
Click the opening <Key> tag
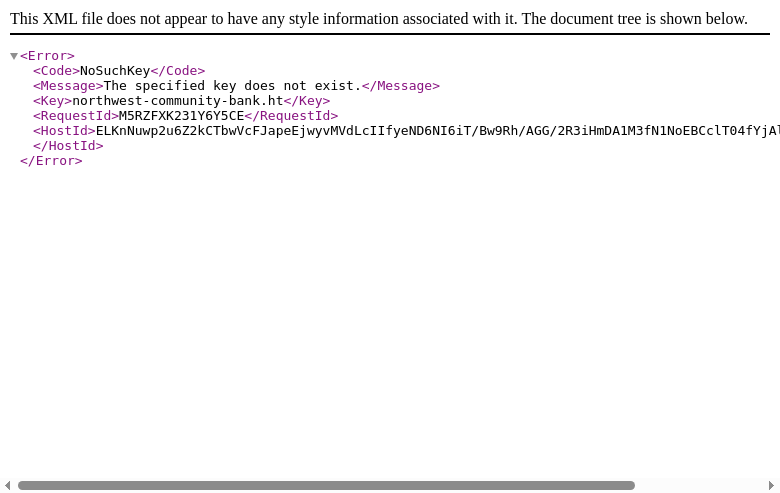(x=52, y=100)
